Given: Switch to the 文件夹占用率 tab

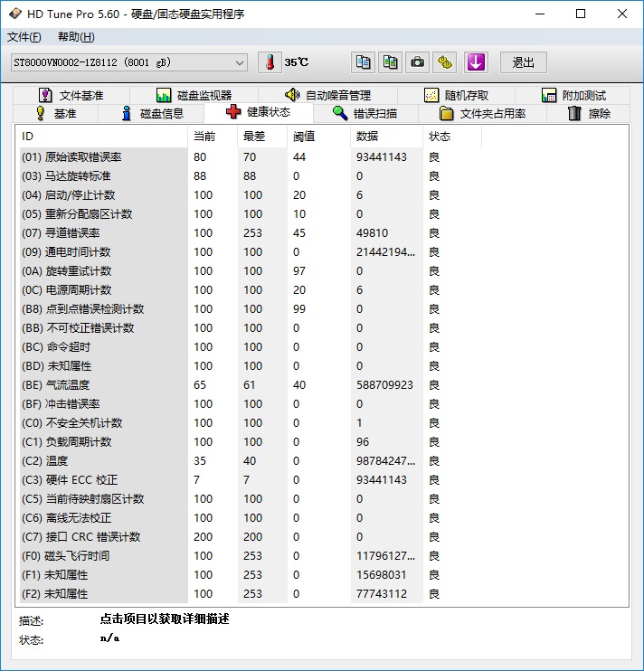Looking at the screenshot, I should coord(482,113).
